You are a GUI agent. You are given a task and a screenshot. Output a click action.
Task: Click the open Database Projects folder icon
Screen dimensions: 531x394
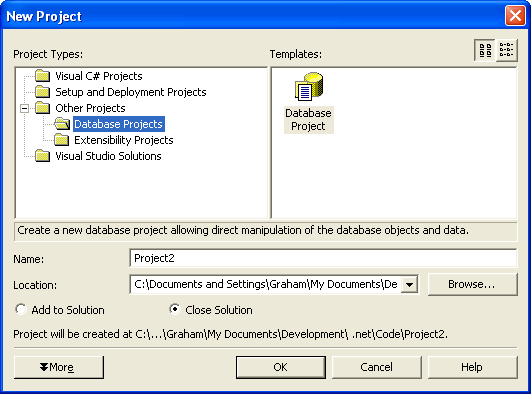(x=62, y=124)
